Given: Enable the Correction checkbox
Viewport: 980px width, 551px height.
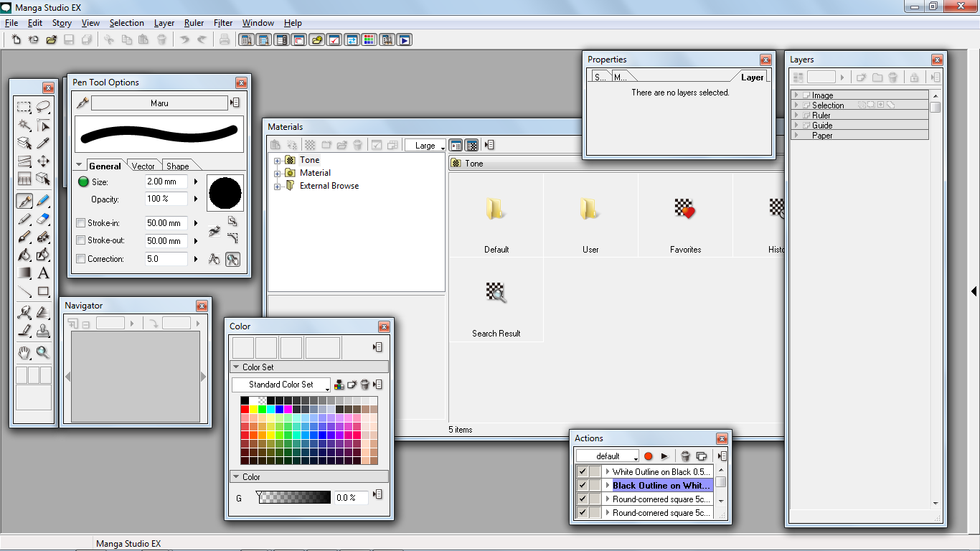Looking at the screenshot, I should tap(81, 259).
